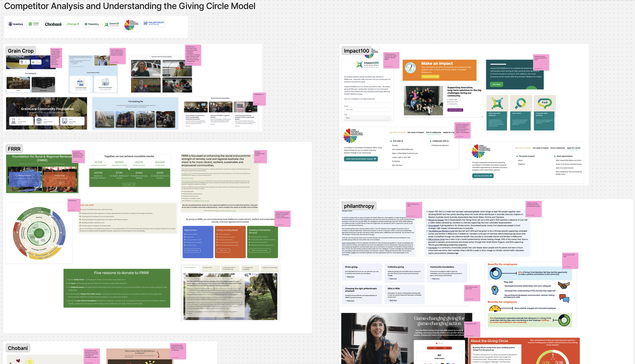Click the WELA Giving Circle link
The height and width of the screenshot is (364, 635).
[x=436, y=239]
